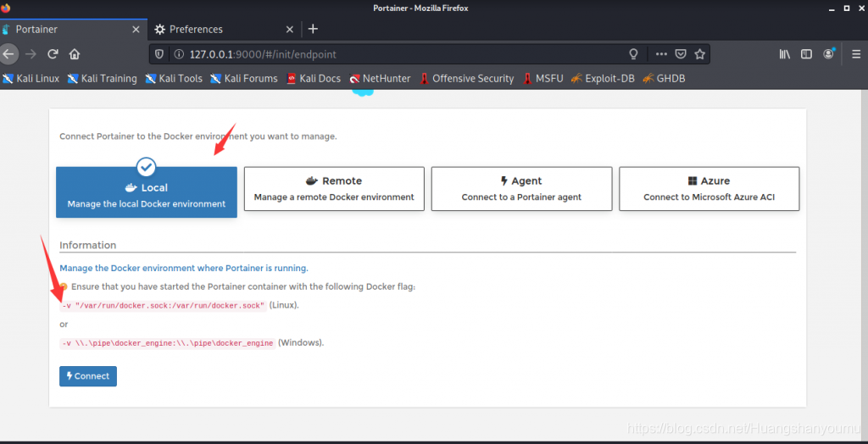
Task: Click the Connect button
Action: coord(88,376)
